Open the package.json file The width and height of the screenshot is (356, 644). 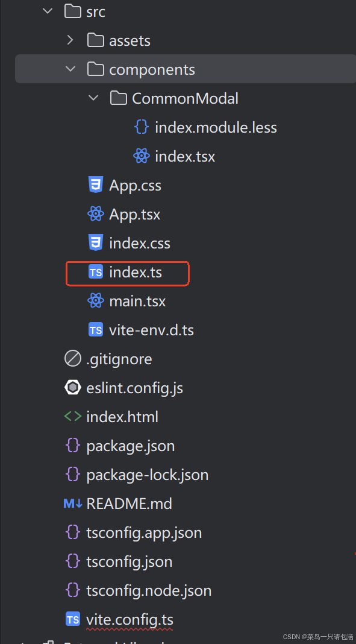131,446
